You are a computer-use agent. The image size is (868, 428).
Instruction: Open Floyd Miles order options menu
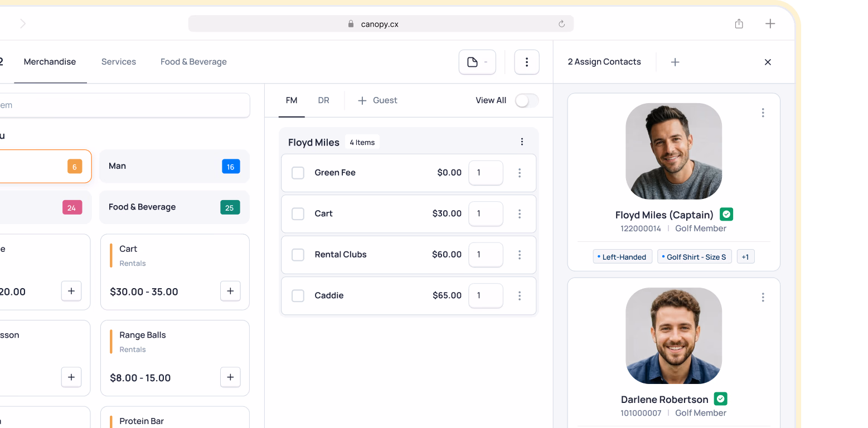(522, 142)
